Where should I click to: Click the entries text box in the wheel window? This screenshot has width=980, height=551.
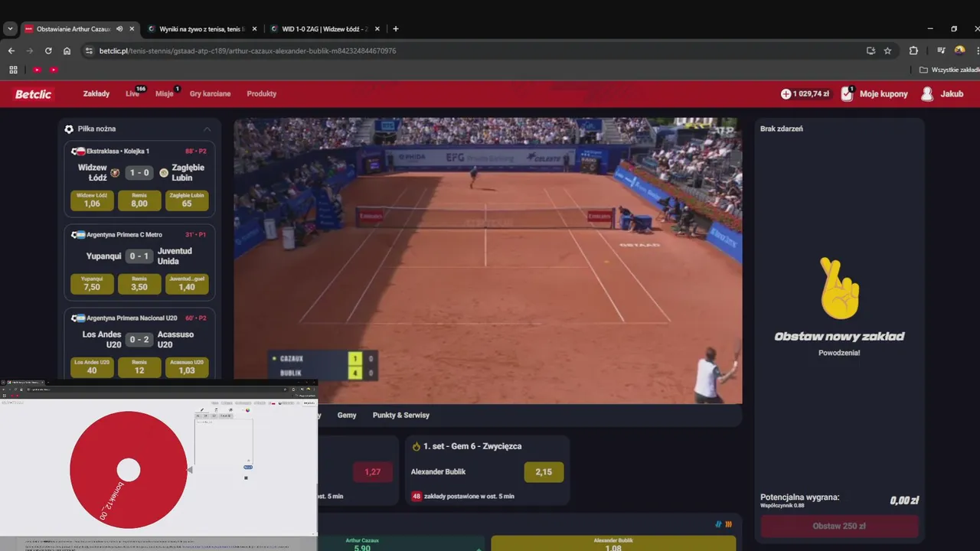(x=224, y=442)
